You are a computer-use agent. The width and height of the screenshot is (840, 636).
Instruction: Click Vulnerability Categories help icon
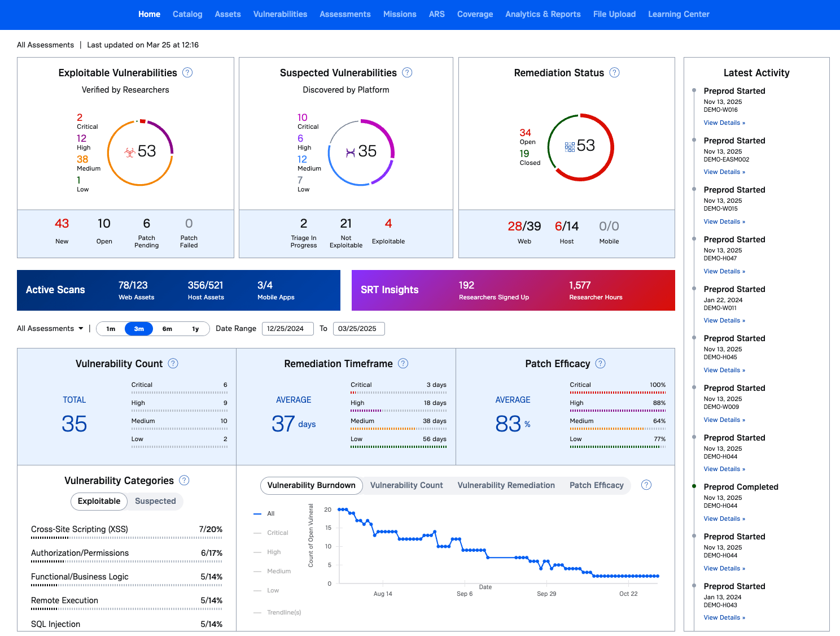tap(184, 480)
